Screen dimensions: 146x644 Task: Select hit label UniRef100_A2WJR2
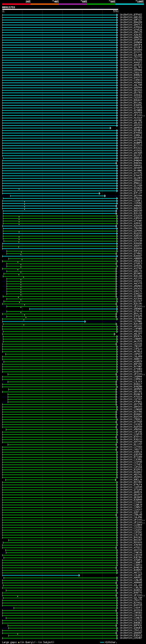(x=131, y=35)
